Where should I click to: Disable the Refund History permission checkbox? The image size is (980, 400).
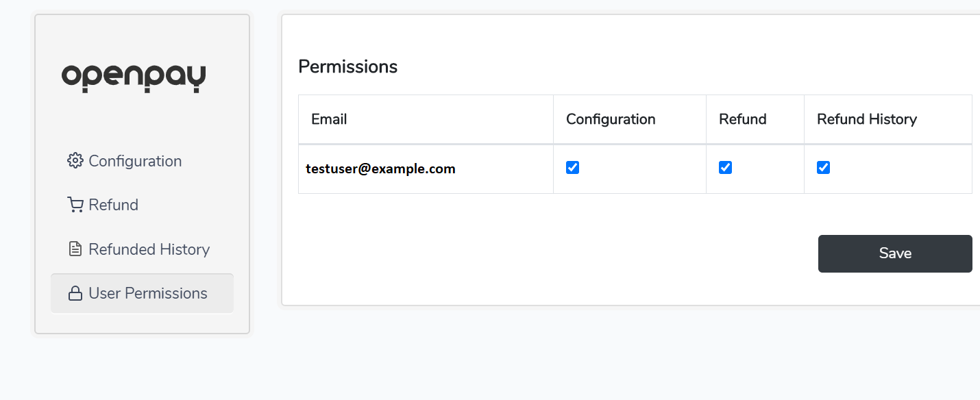click(x=824, y=168)
